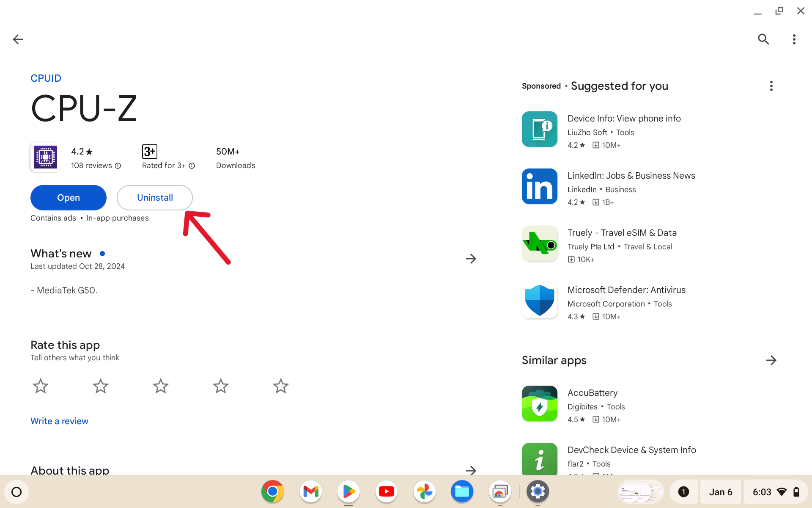Open the Truely eSIM app icon
Image resolution: width=812 pixels, height=508 pixels.
coord(540,243)
